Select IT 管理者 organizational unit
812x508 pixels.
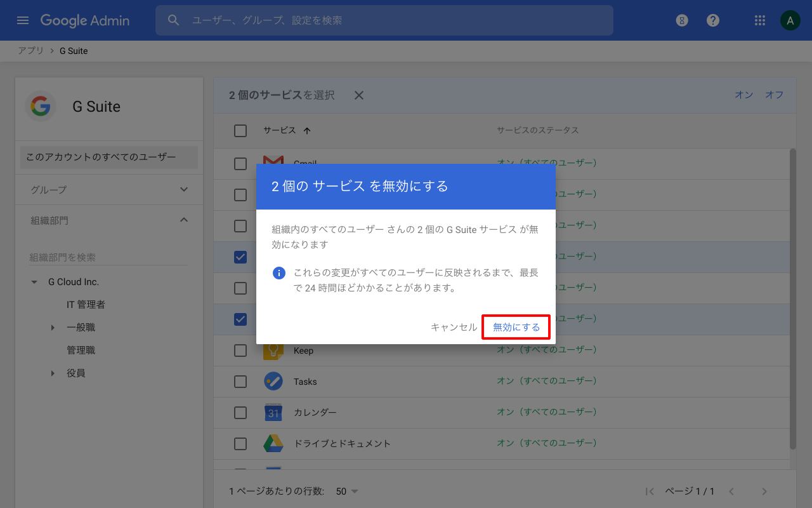tap(86, 305)
